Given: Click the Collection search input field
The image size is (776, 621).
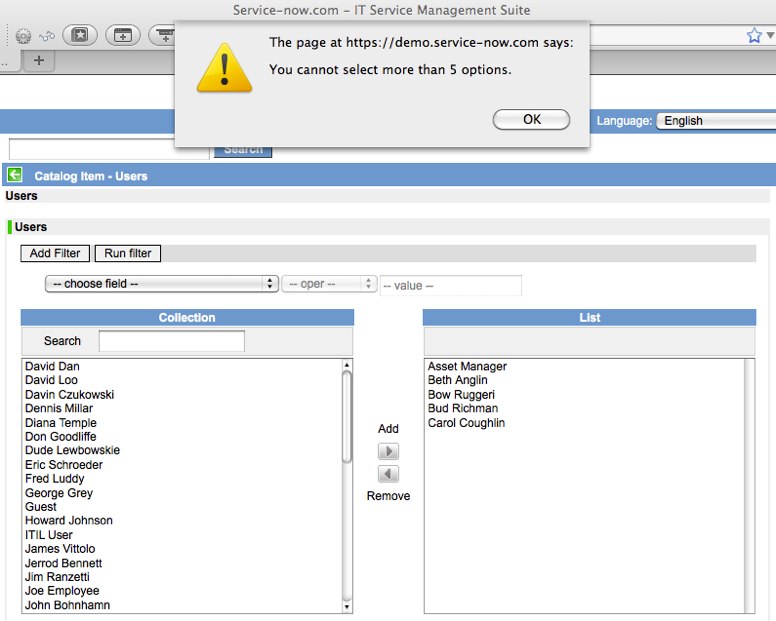Looking at the screenshot, I should (171, 341).
